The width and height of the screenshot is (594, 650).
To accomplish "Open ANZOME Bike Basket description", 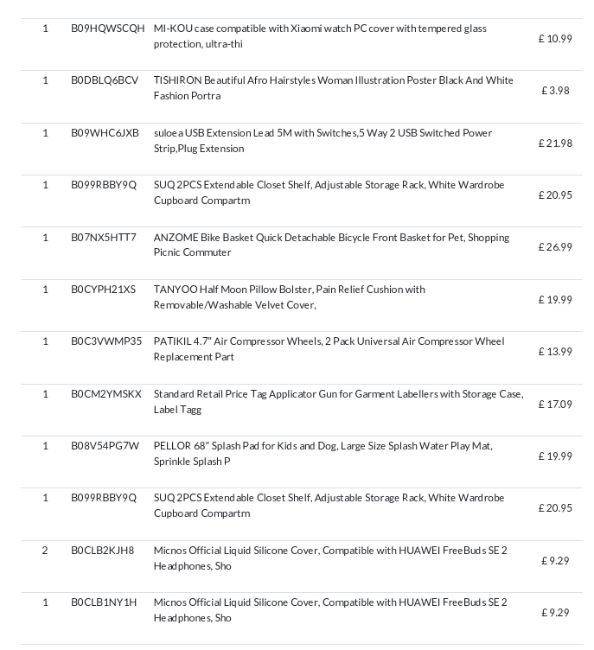I will (x=332, y=245).
